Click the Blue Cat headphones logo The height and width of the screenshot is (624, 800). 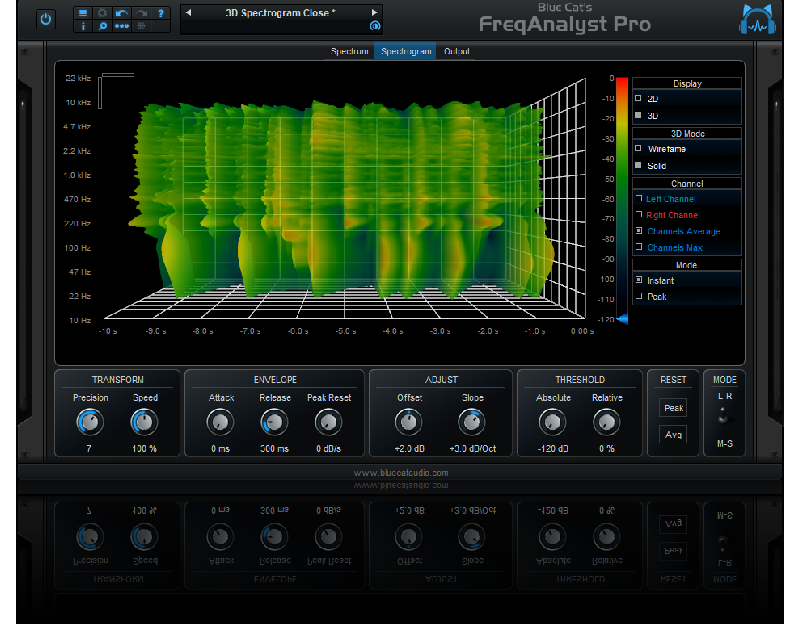(758, 19)
